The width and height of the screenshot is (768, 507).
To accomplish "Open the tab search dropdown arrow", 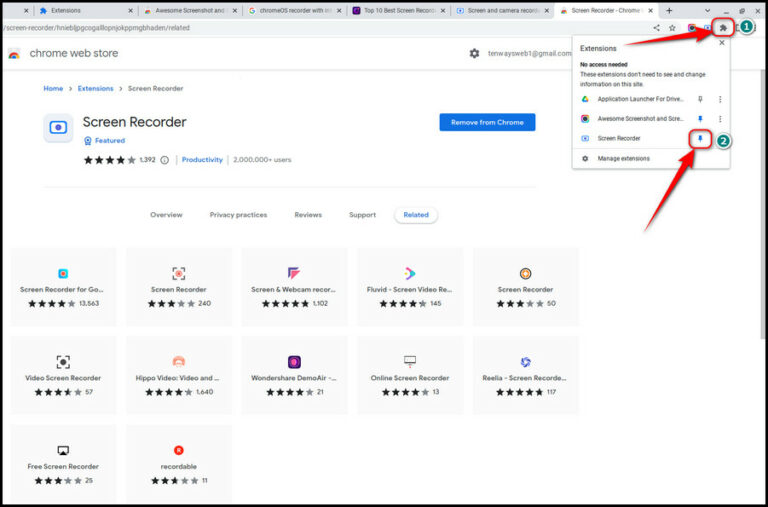I will (707, 10).
